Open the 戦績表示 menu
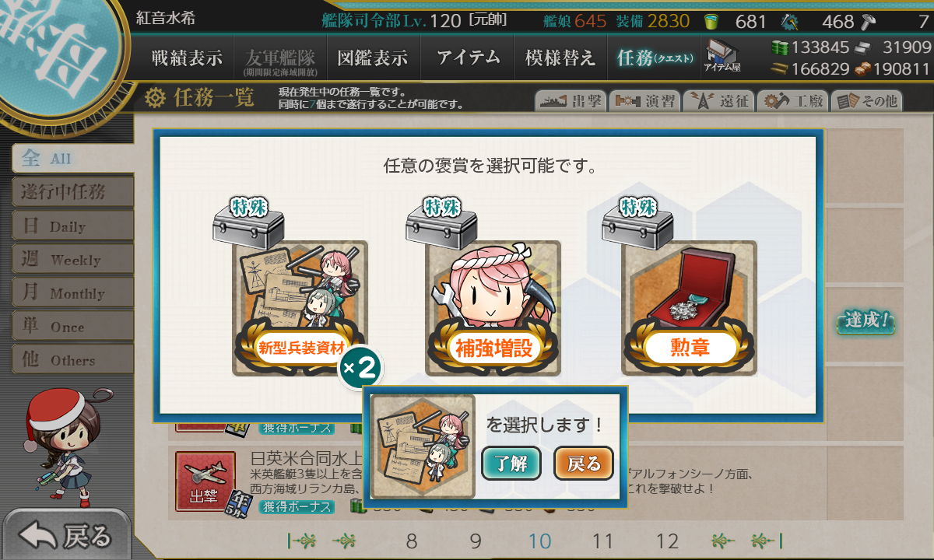The image size is (934, 560). pyautogui.click(x=187, y=58)
